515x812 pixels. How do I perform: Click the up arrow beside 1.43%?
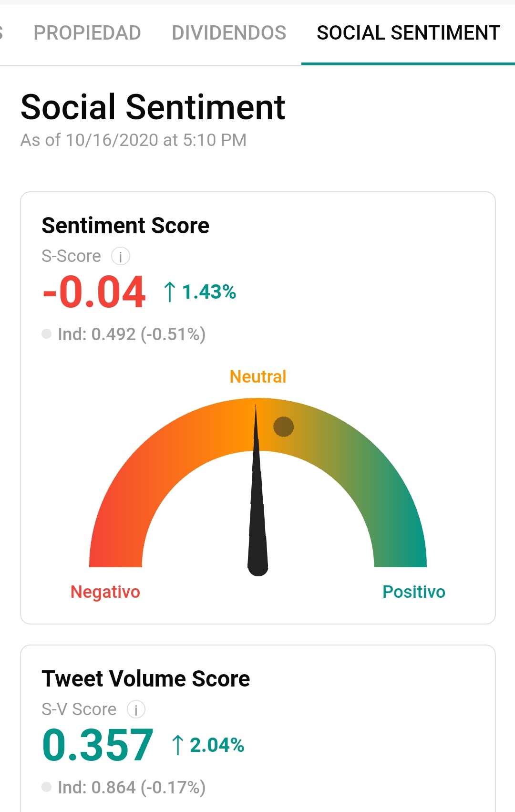169,292
